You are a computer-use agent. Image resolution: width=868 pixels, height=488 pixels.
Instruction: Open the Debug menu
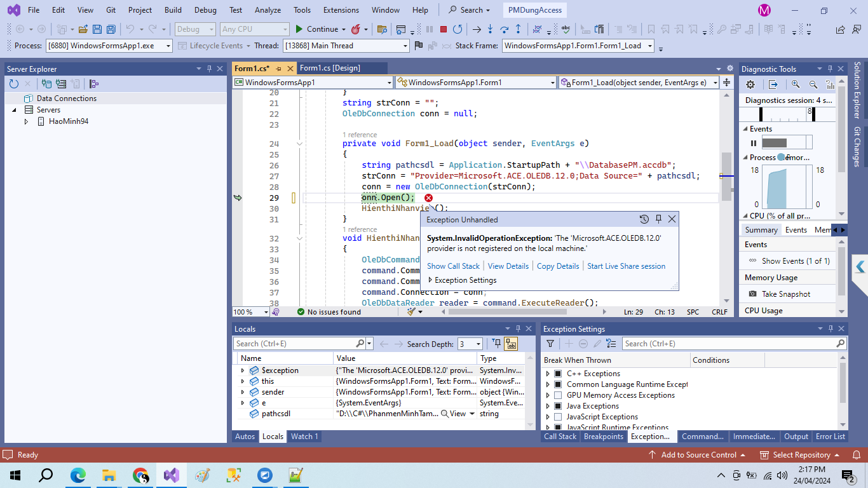(205, 10)
